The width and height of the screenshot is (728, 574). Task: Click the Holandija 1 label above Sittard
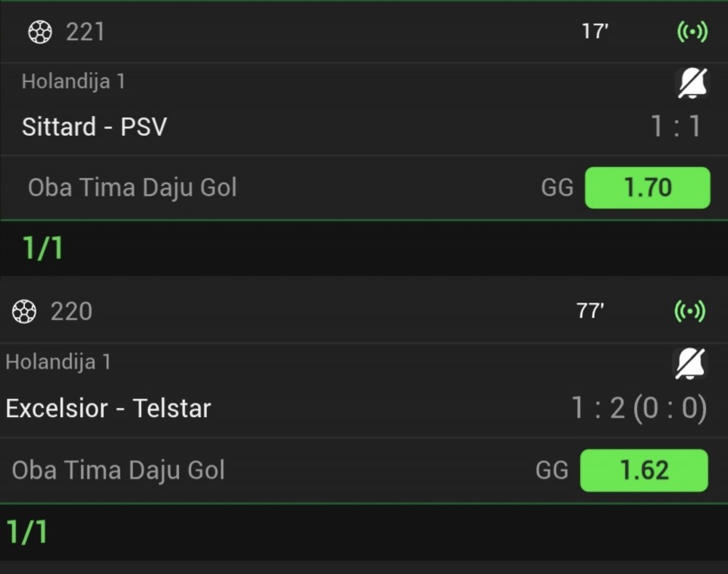pyautogui.click(x=73, y=81)
